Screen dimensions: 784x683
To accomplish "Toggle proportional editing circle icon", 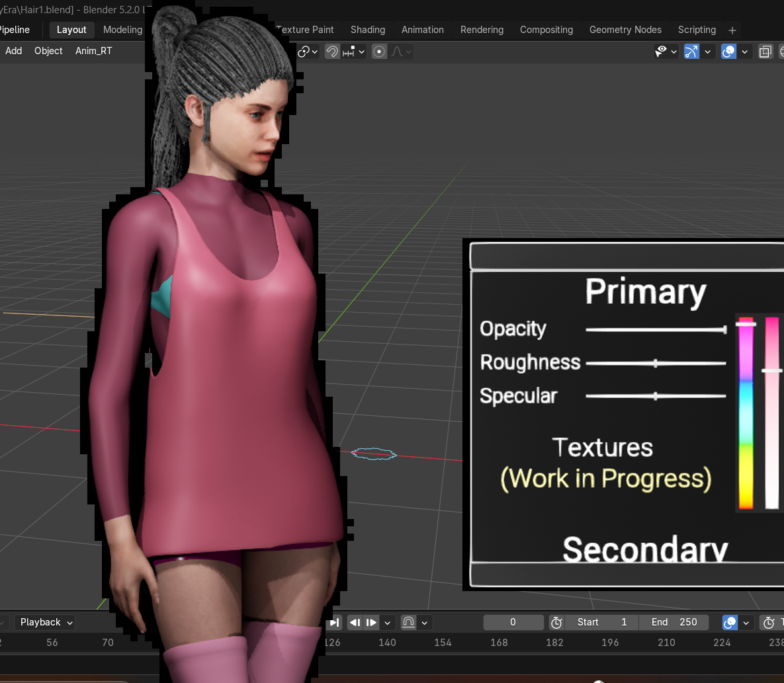I will click(x=380, y=52).
